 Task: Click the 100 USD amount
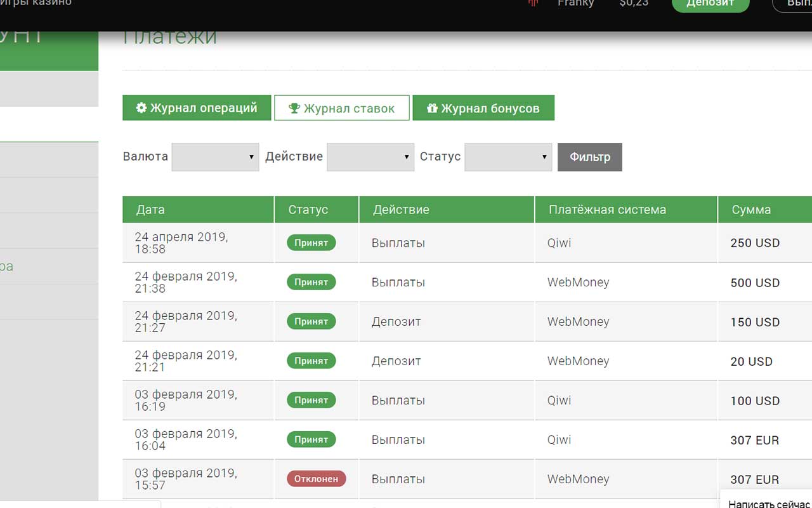pyautogui.click(x=755, y=401)
